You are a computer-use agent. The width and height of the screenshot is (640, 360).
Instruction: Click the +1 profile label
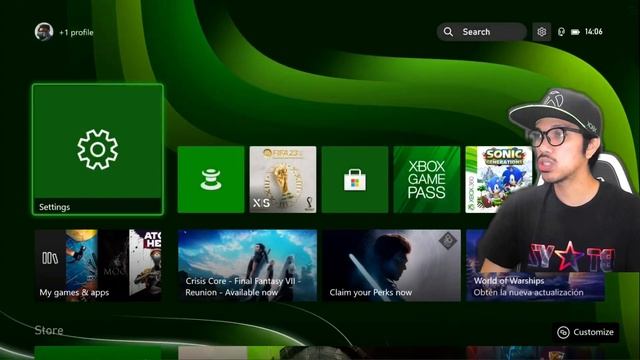click(x=76, y=32)
